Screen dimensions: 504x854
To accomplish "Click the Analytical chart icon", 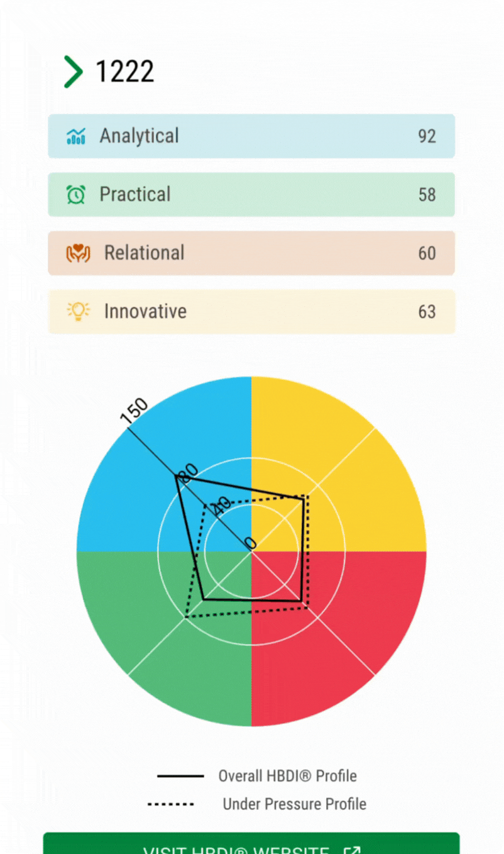I will (x=76, y=136).
